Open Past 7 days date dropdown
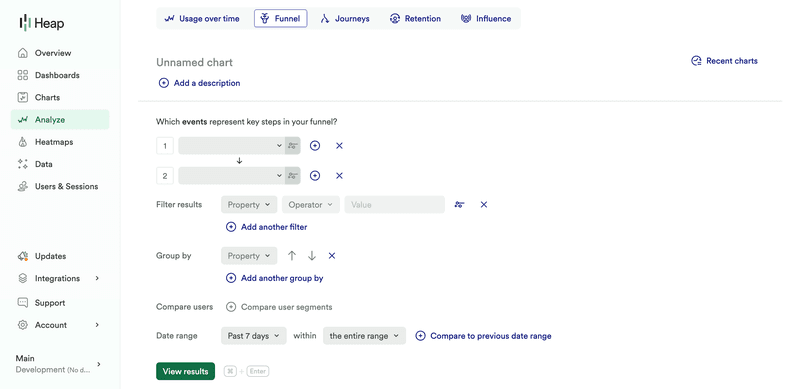This screenshot has height=389, width=800. (254, 336)
